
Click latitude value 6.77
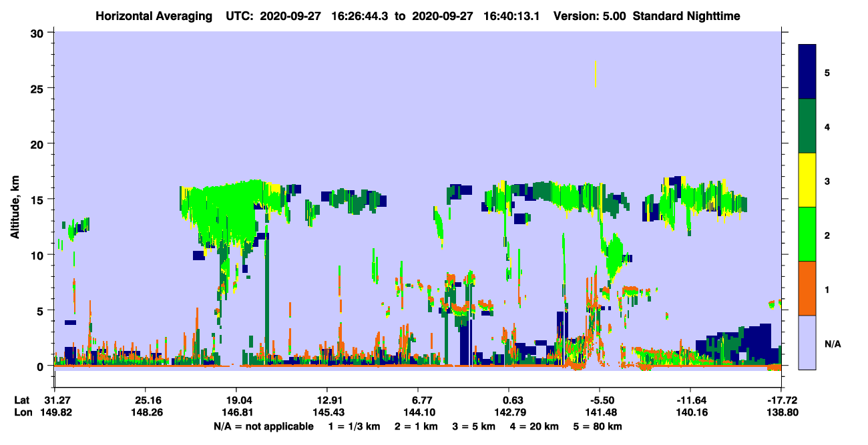click(417, 400)
